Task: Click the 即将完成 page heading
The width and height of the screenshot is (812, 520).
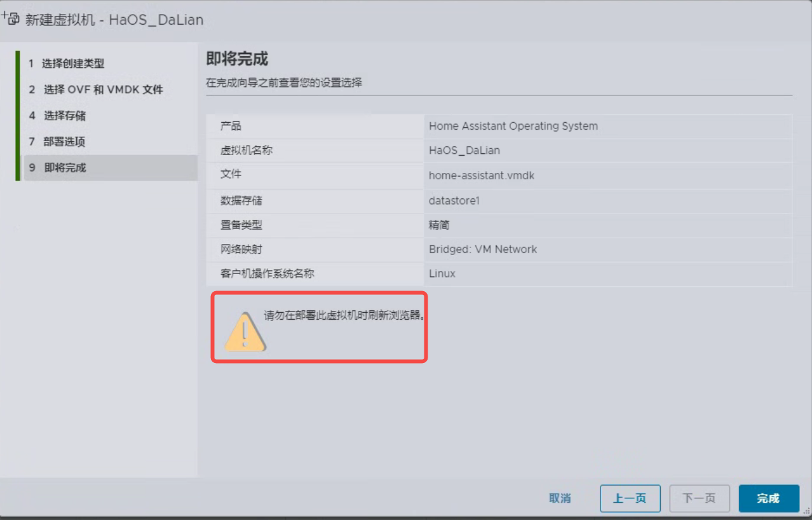Action: tap(237, 59)
